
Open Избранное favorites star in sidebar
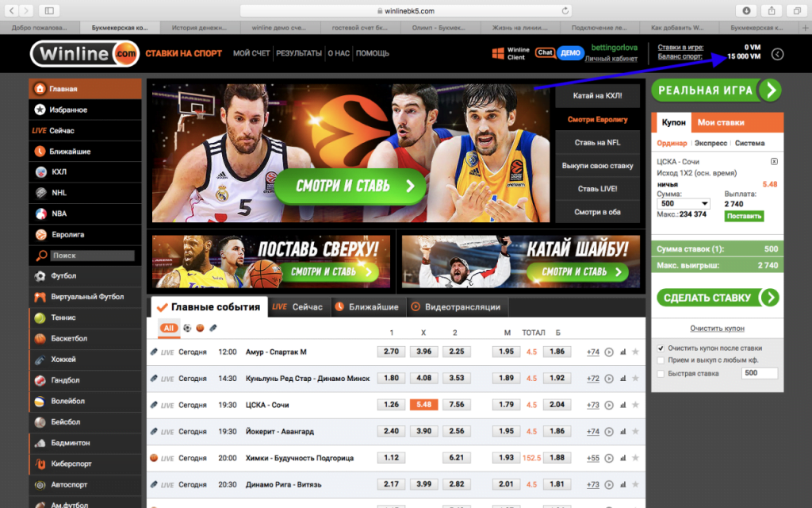pyautogui.click(x=85, y=110)
